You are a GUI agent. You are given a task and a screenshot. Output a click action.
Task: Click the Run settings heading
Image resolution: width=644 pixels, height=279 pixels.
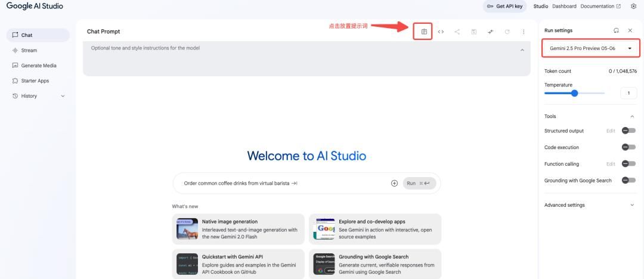[x=558, y=30]
